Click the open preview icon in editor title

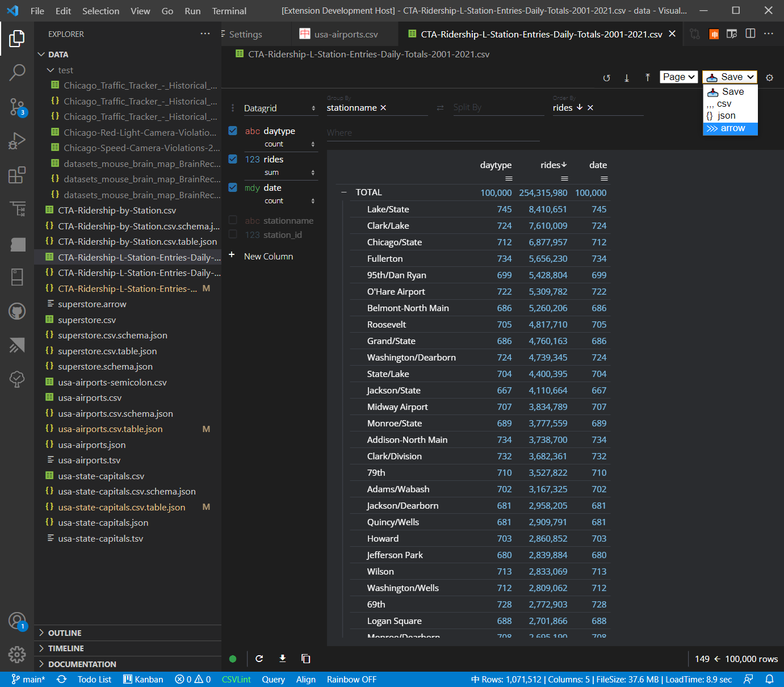pos(732,34)
